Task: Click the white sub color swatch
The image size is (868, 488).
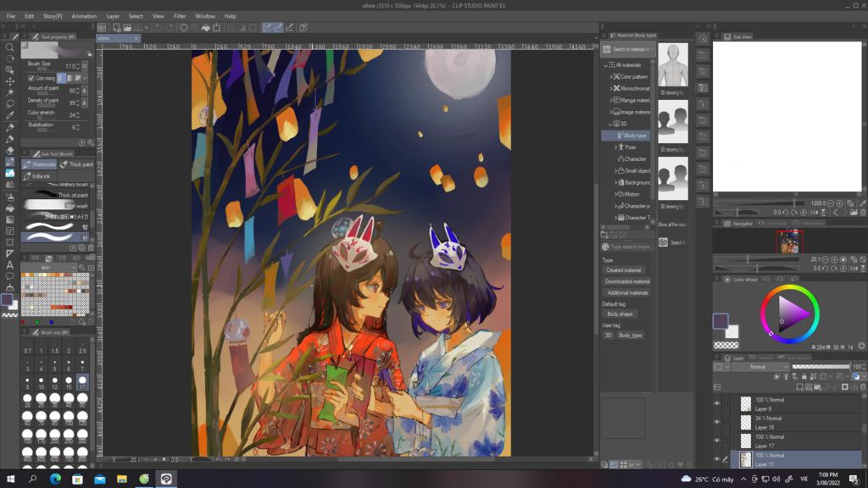Action: (x=732, y=331)
